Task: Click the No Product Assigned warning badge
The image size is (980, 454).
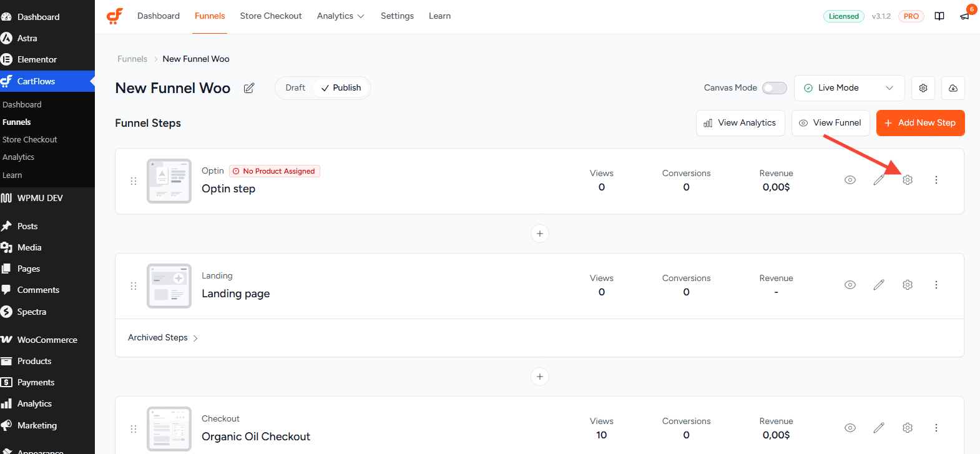Action: [x=275, y=171]
